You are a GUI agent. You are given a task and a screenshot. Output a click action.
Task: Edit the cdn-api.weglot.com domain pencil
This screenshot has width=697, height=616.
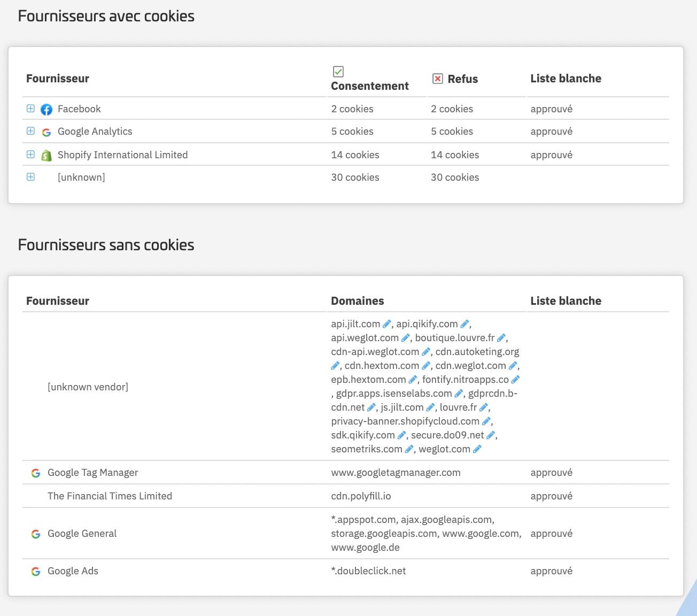[x=426, y=352]
